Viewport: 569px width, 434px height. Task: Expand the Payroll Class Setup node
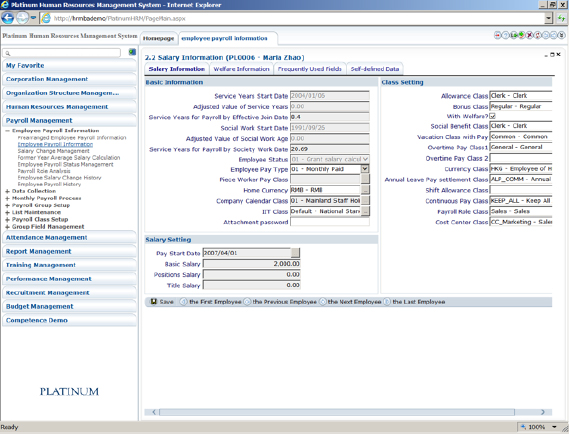tap(7, 220)
